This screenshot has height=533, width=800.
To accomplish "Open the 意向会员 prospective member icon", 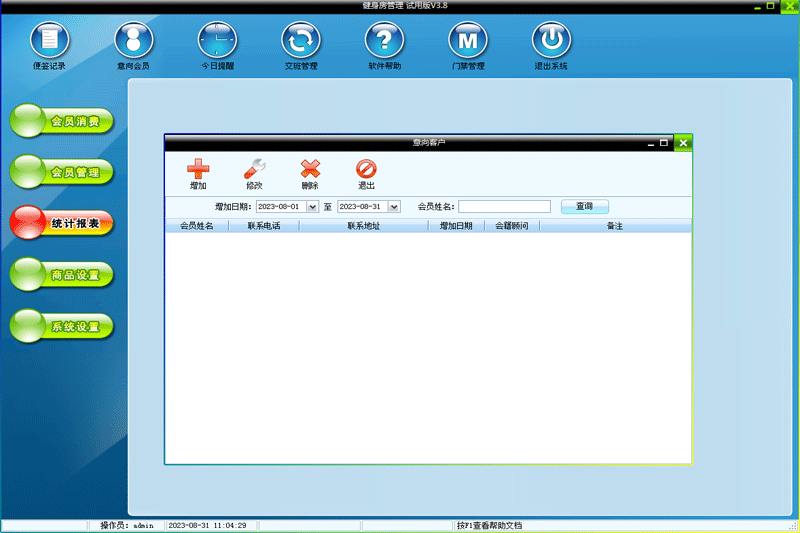I will coord(134,40).
